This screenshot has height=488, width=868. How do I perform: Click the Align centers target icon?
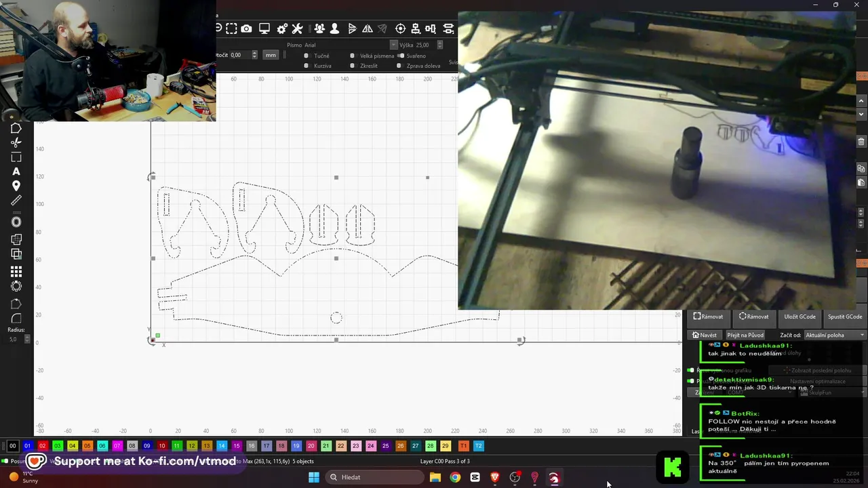400,28
